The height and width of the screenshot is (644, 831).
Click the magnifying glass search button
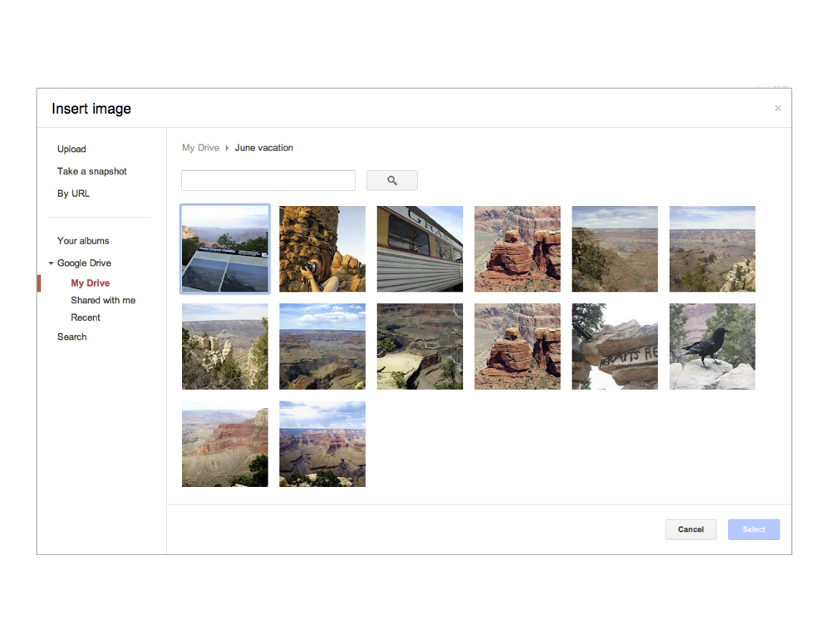pos(391,180)
